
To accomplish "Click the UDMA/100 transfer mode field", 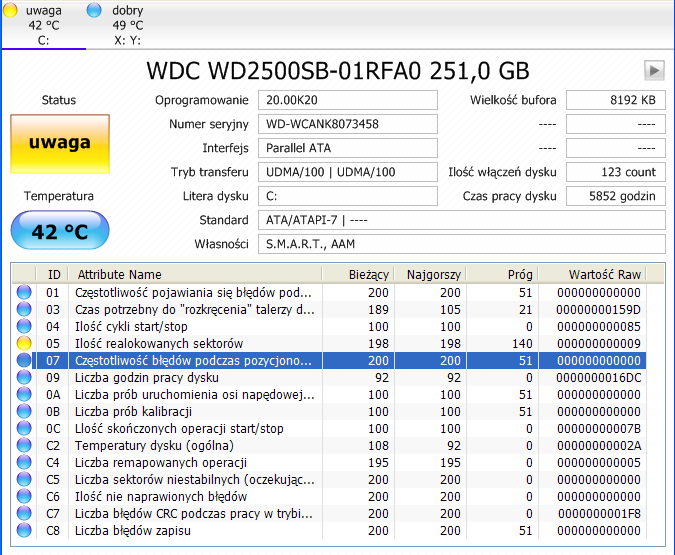I will (x=348, y=172).
